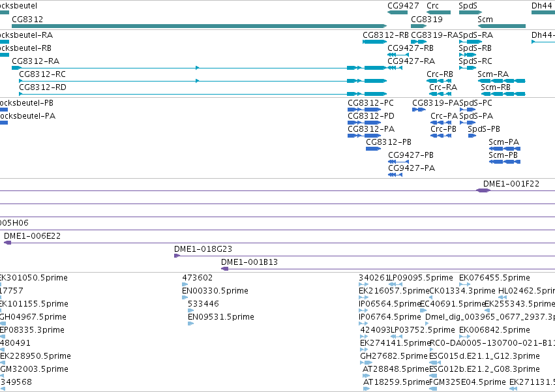Select transcript CG8312-RC label

[42, 74]
